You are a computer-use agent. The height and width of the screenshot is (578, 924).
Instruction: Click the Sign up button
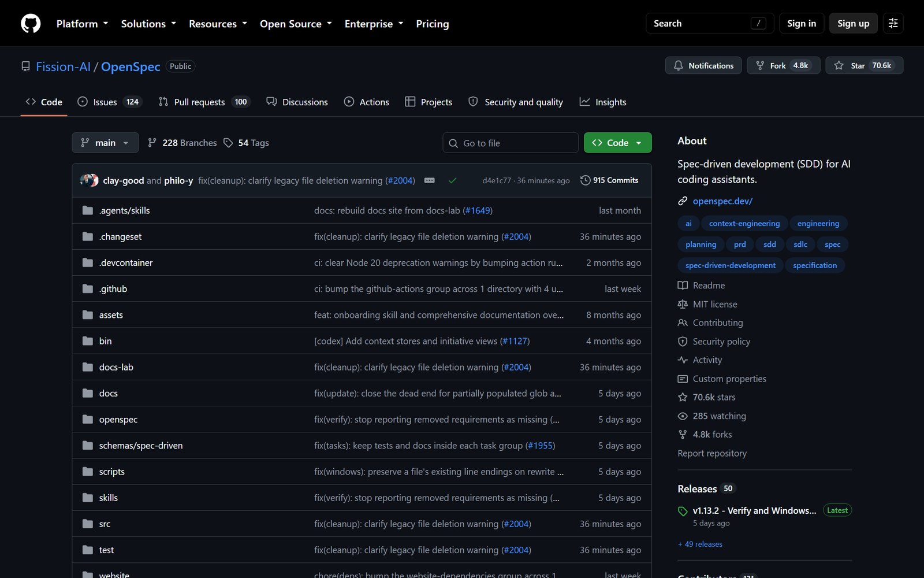[853, 23]
